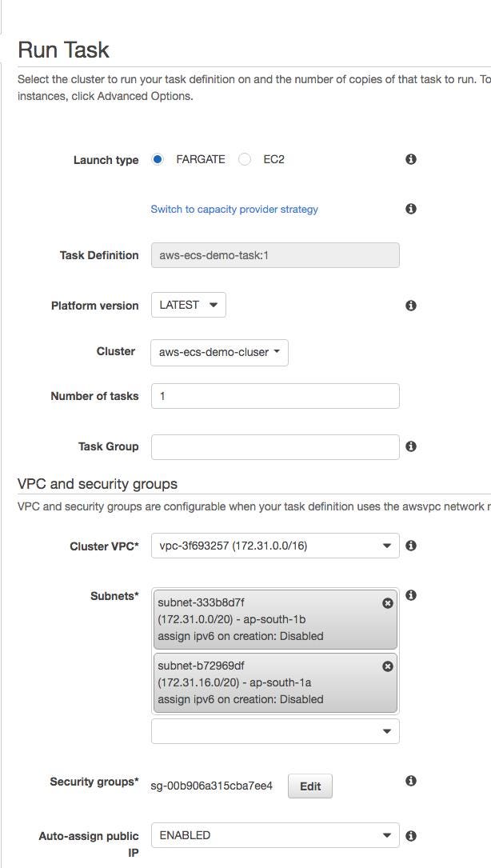Open info tooltip for Platform version
This screenshot has width=491, height=868.
click(410, 305)
